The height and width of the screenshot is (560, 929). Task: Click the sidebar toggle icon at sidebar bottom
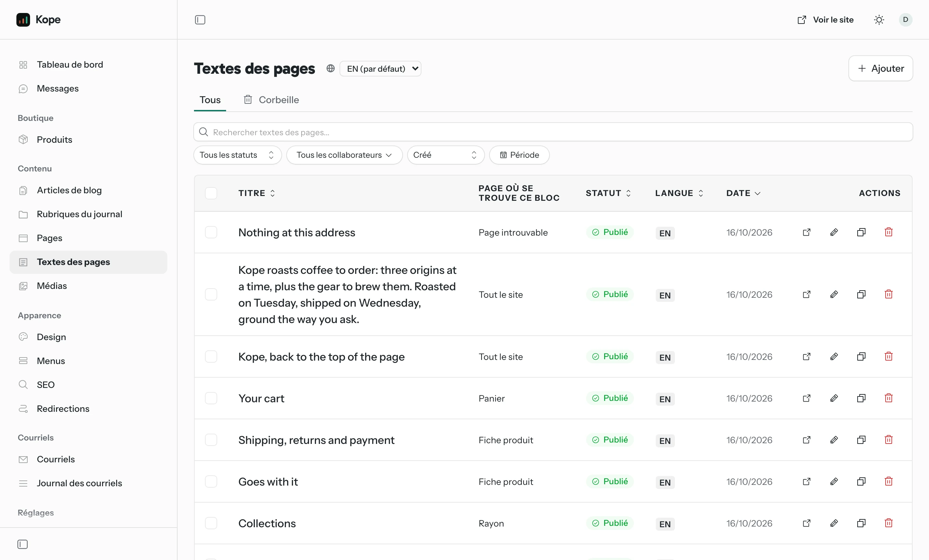click(23, 544)
